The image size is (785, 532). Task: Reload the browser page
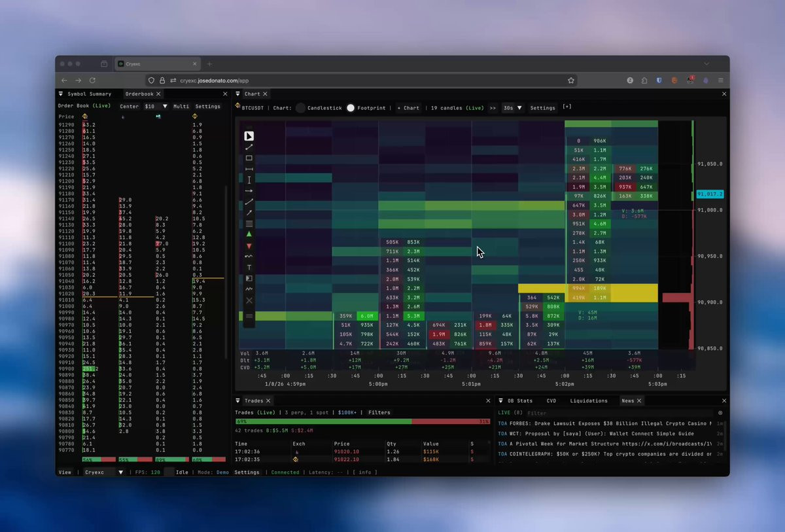pos(92,80)
